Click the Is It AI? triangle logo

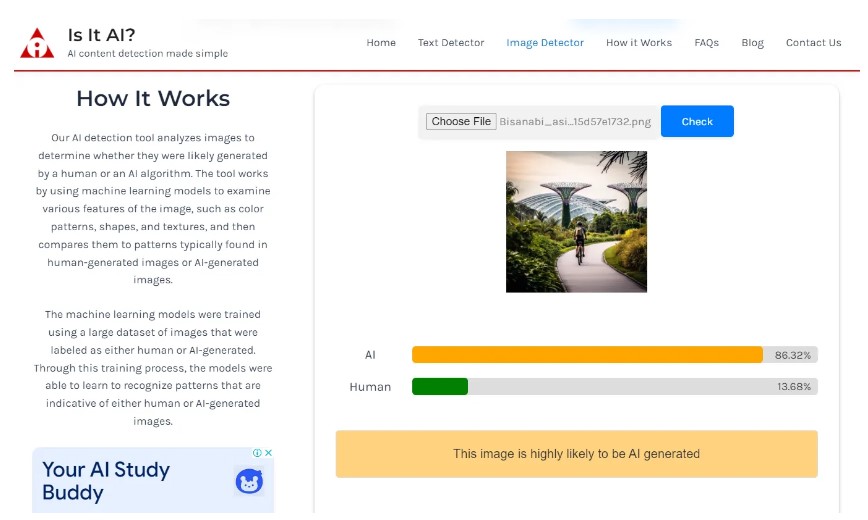pos(37,43)
